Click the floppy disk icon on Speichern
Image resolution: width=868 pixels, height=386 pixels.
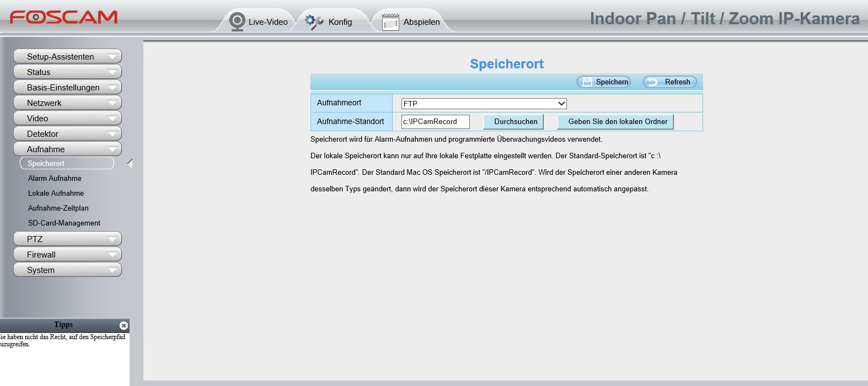tap(587, 82)
